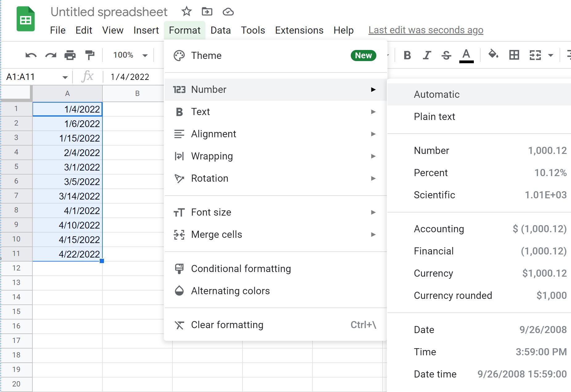Image resolution: width=571 pixels, height=392 pixels.
Task: Open Alternating colors
Action: 275,291
